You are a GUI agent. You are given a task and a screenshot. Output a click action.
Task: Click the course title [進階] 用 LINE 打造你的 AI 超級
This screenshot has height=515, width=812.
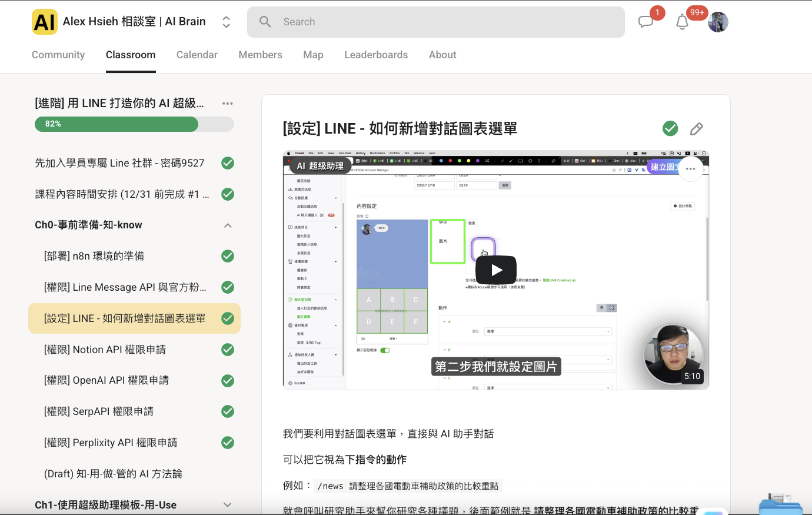[119, 104]
